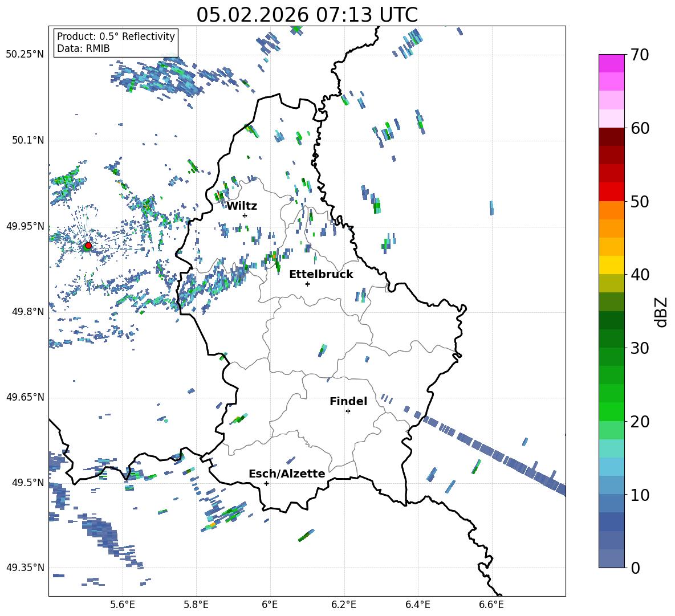Click the colorbar tick value 30
Screen dimensions: 675x616
[x=640, y=348]
